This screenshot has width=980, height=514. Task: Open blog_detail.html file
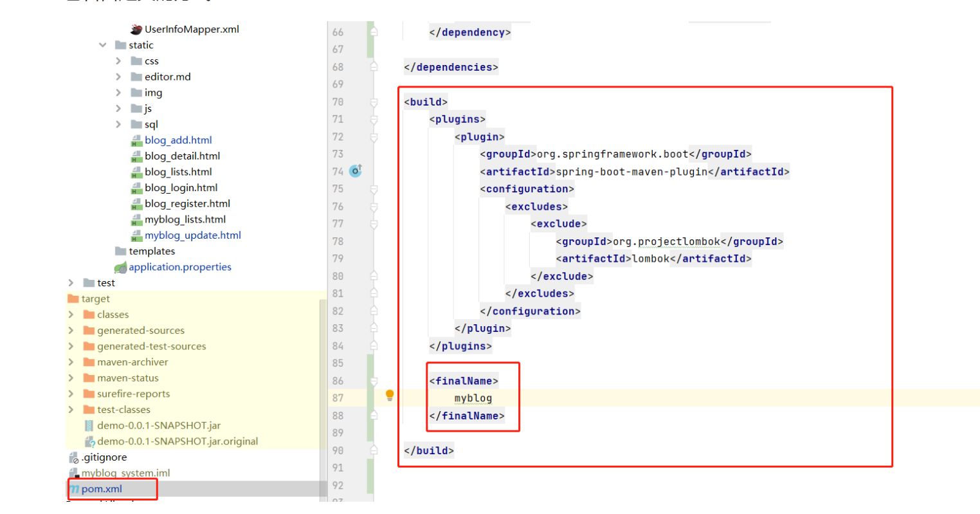(182, 156)
